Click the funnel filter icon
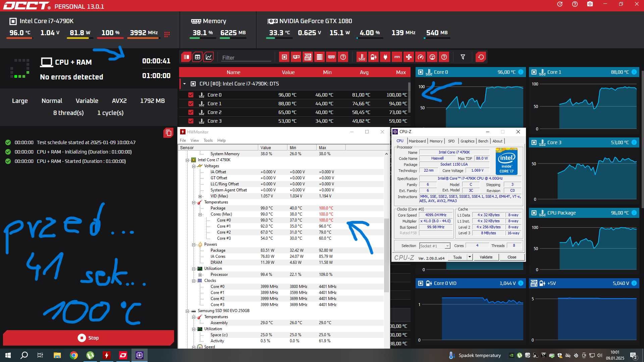 tap(463, 57)
